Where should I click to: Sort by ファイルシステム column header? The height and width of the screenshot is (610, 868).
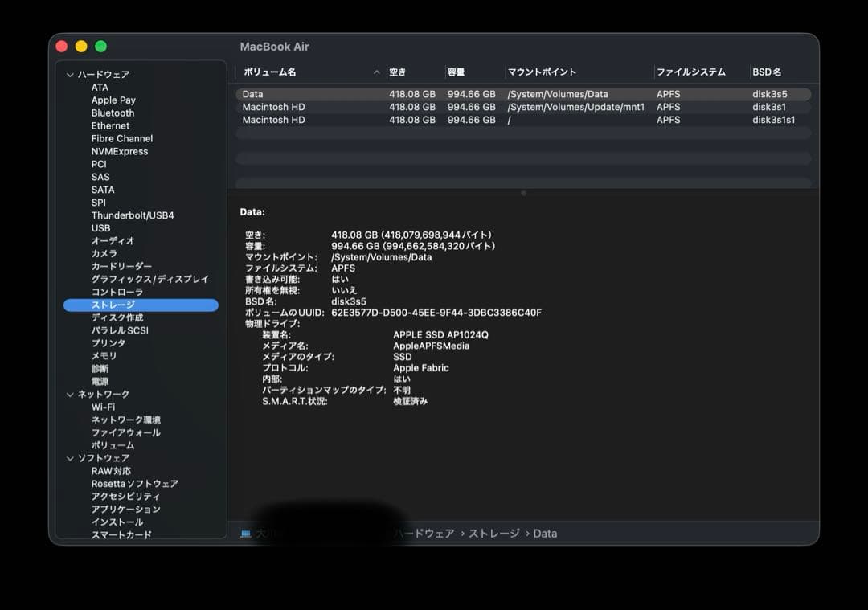691,72
